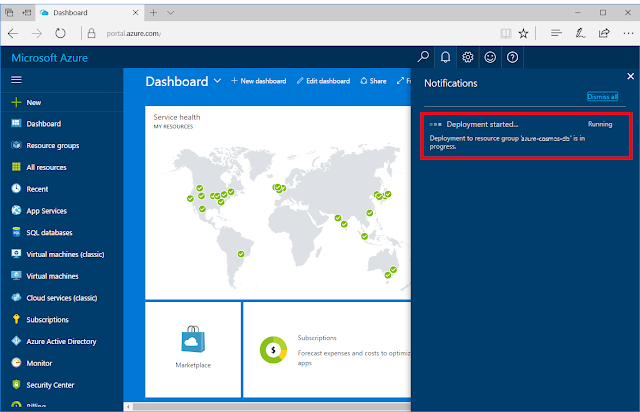Click the browser web notes pen icon
The image size is (640, 412).
[580, 33]
